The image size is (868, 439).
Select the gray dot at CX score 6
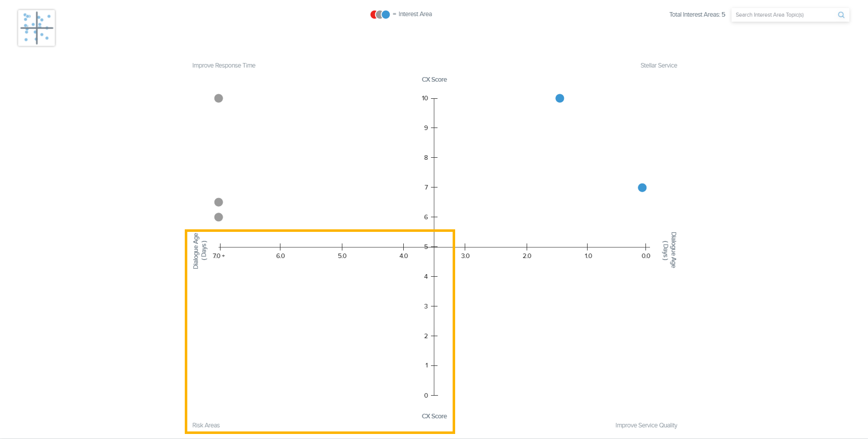pos(219,217)
